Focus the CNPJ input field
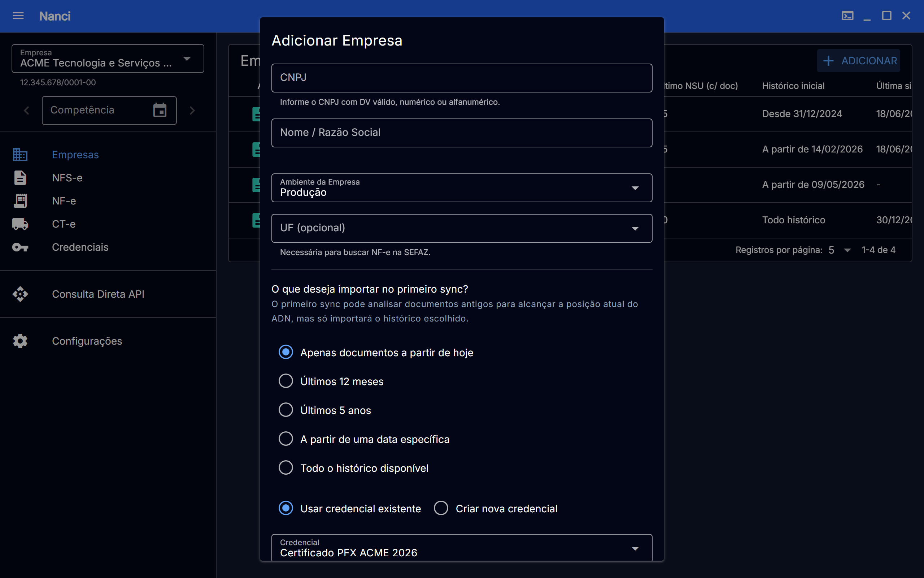Viewport: 924px width, 578px height. (x=462, y=78)
